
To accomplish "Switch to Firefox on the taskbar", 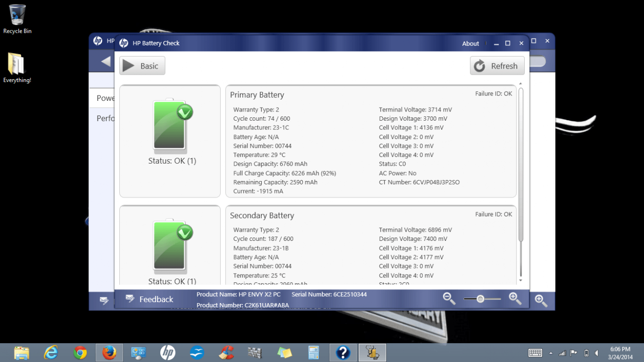I will 109,353.
